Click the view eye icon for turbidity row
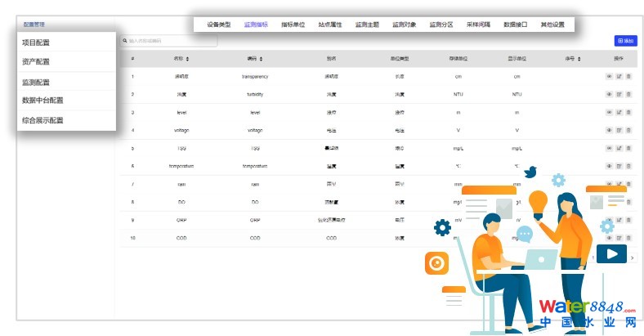 coord(609,94)
